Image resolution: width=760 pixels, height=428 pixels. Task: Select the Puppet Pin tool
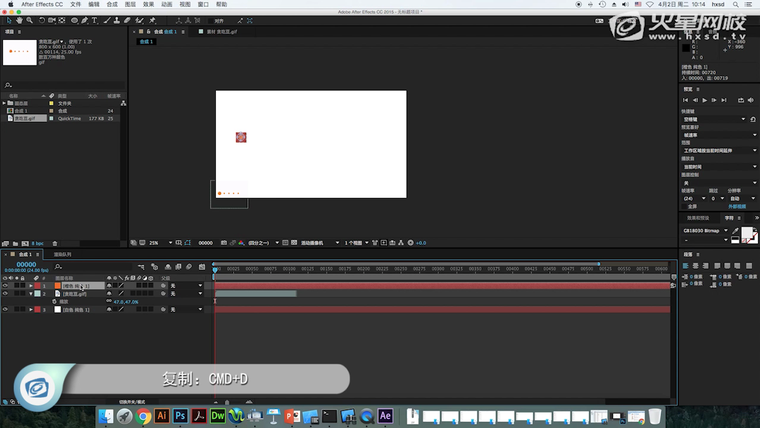pos(153,19)
